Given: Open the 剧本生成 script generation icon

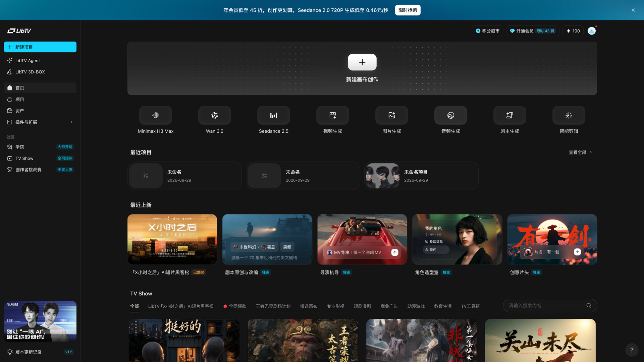Looking at the screenshot, I should click(x=510, y=115).
